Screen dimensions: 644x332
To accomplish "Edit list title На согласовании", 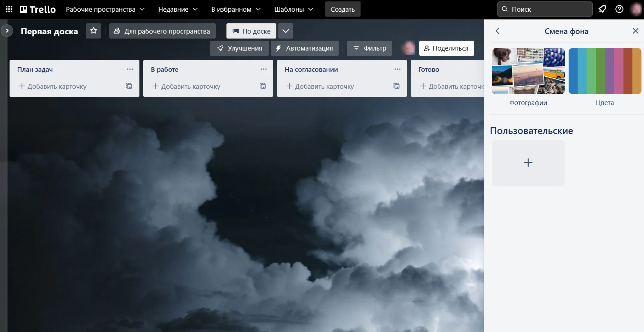I will pos(311,70).
